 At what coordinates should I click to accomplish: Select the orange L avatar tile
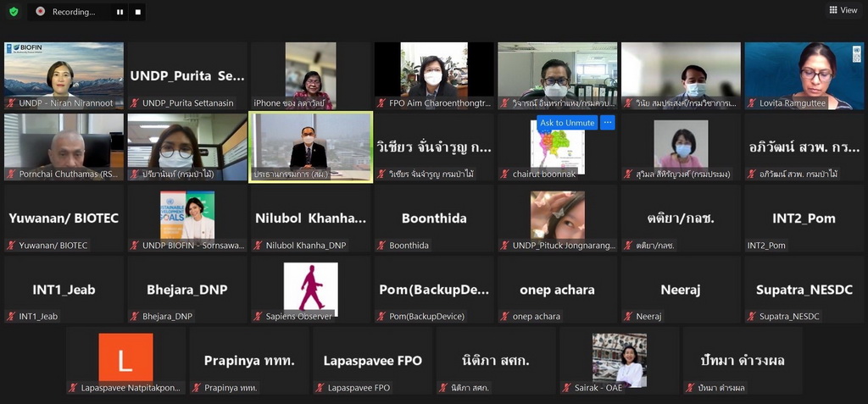pyautogui.click(x=125, y=357)
